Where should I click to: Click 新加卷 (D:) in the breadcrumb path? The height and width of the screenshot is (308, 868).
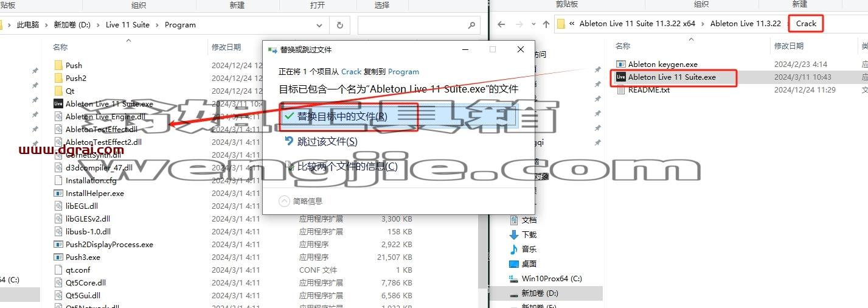coord(72,25)
